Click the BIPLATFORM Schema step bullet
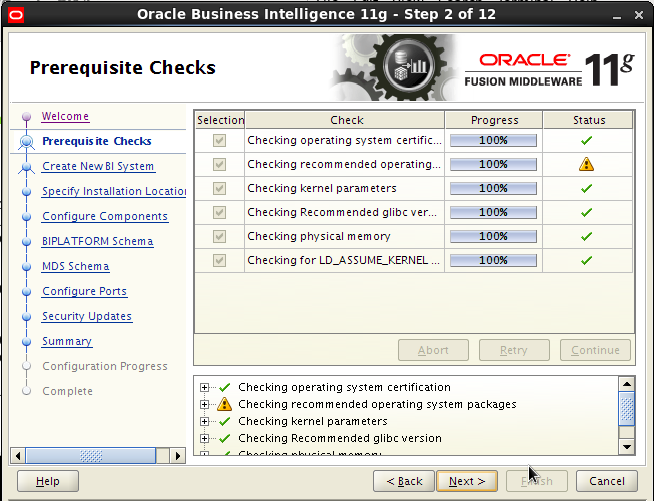 point(26,242)
